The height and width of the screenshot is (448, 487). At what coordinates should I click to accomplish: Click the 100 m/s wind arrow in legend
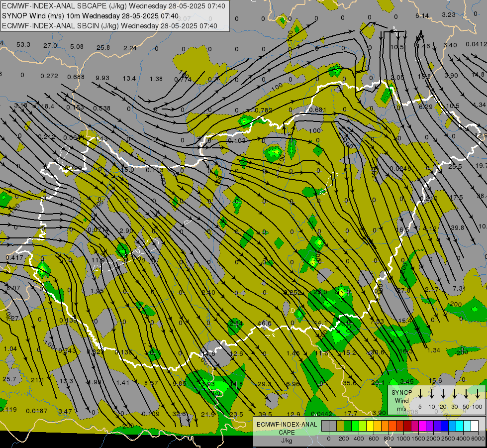pos(478,394)
